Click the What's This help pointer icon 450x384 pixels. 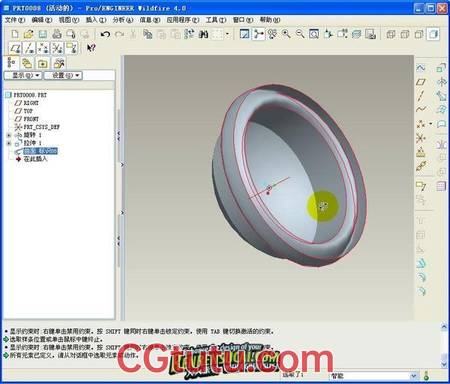(91, 48)
